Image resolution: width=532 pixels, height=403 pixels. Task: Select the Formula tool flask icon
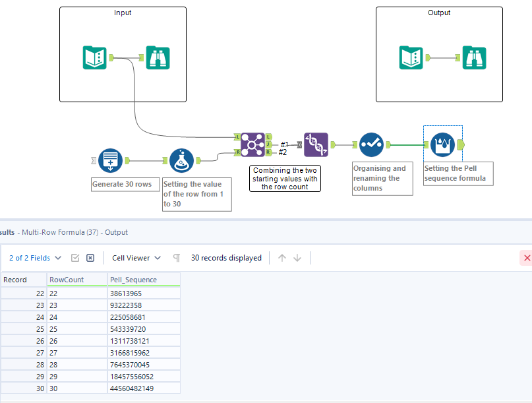pos(181,160)
